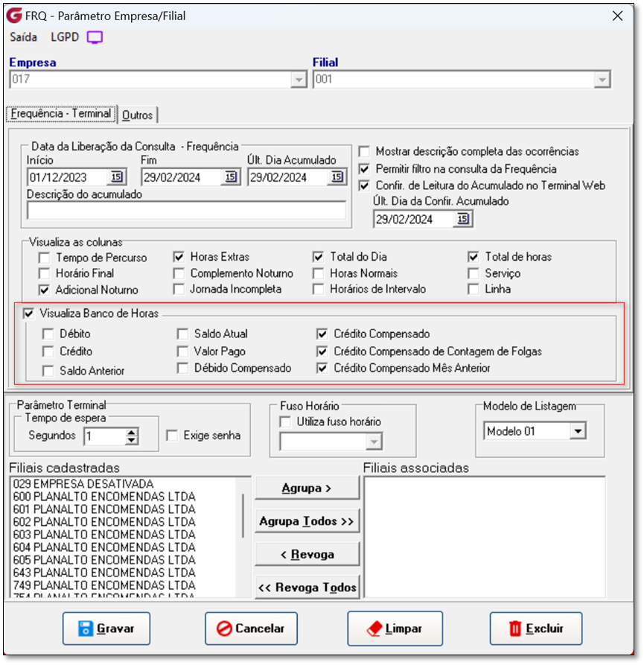Uncheck Crédito Compensado Mês Anterior
Viewport: 644px width, 665px height.
click(322, 368)
